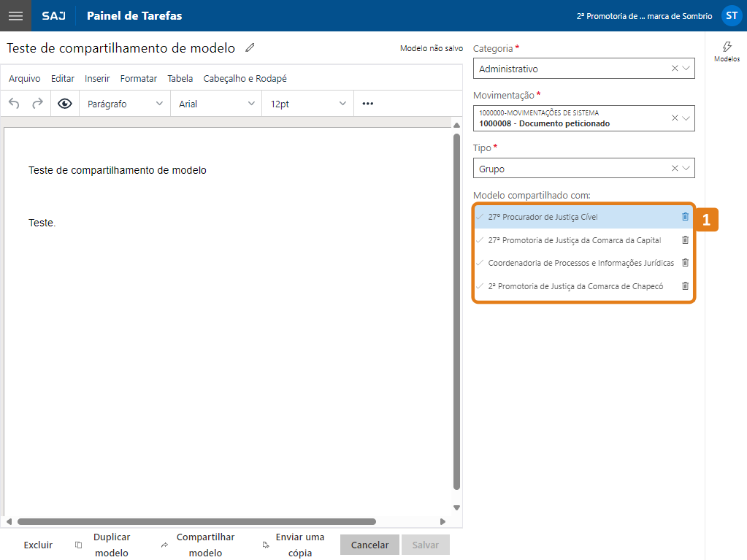Open the hamburger navigation menu
Image resolution: width=747 pixels, height=560 pixels.
tap(15, 15)
